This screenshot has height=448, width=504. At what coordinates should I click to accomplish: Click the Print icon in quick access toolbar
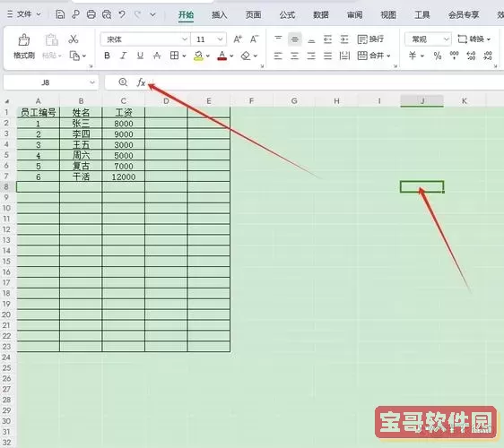pos(91,14)
